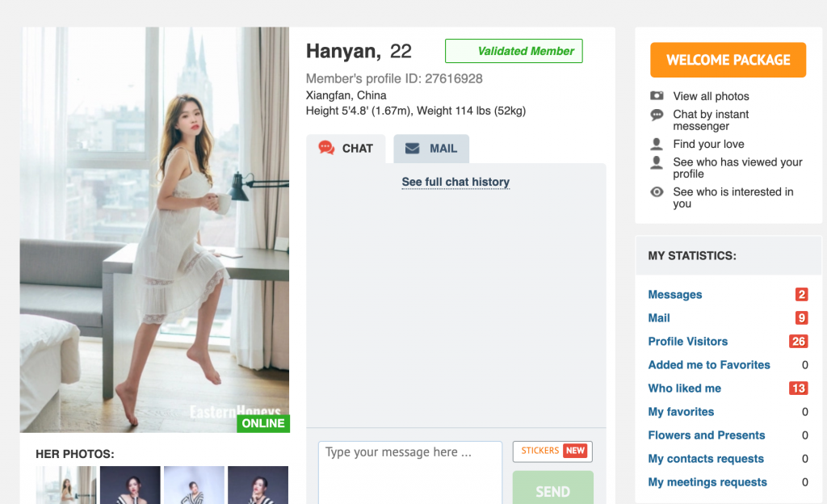Viewport: 827px width, 504px height.
Task: Open the STICKERS NEW button
Action: pos(552,451)
